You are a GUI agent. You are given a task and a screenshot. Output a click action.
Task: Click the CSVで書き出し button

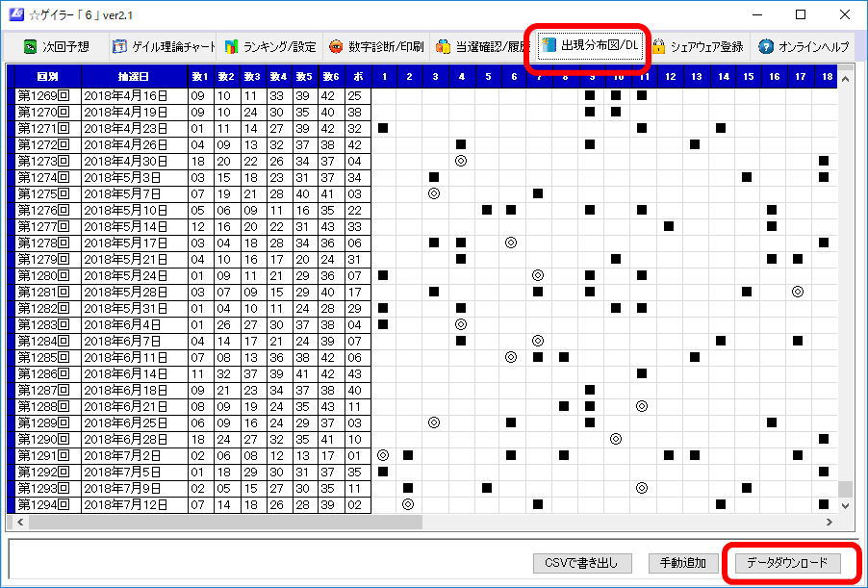pyautogui.click(x=581, y=564)
